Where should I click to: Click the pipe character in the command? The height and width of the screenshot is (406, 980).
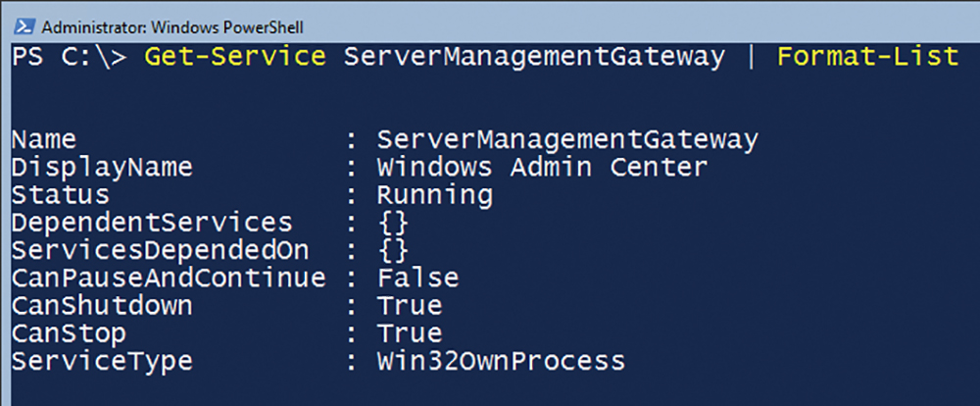click(752, 58)
